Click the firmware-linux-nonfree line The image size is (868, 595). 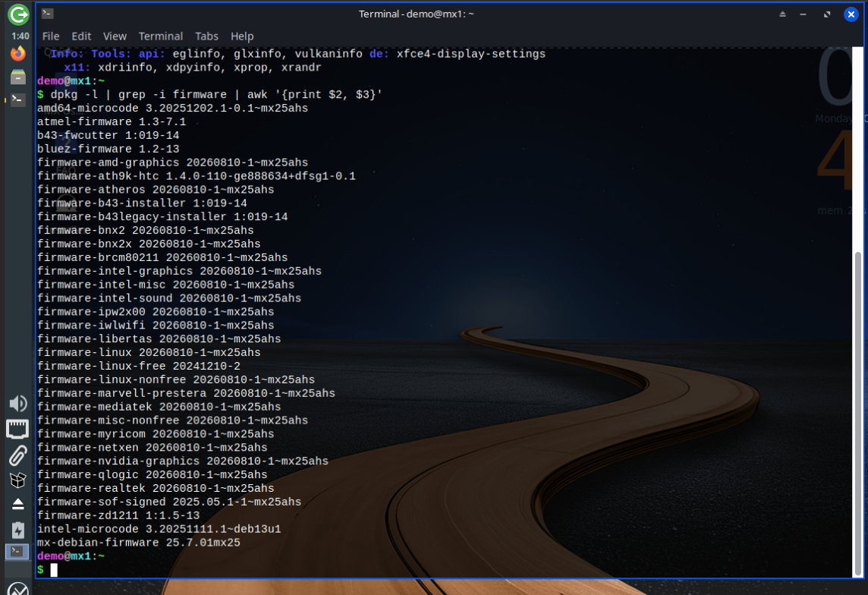176,379
